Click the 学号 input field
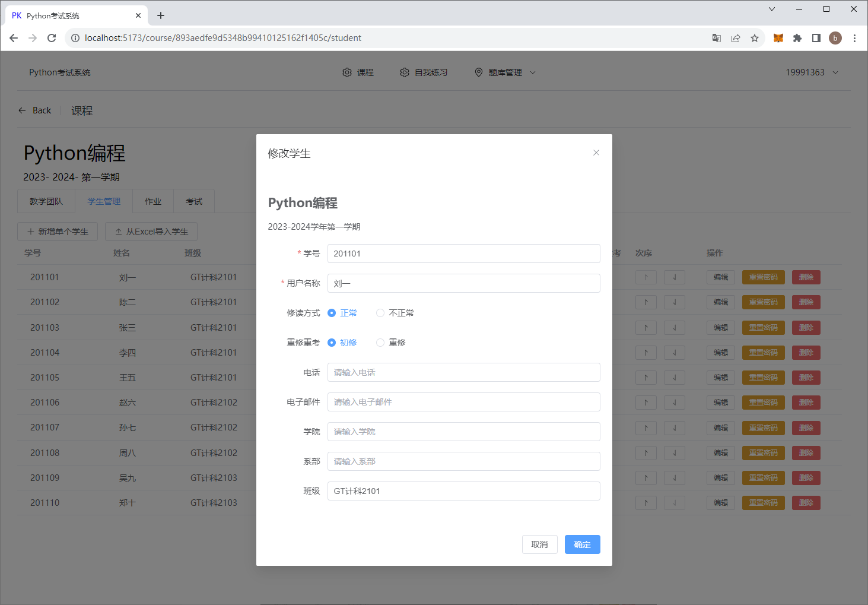868x605 pixels. tap(463, 254)
